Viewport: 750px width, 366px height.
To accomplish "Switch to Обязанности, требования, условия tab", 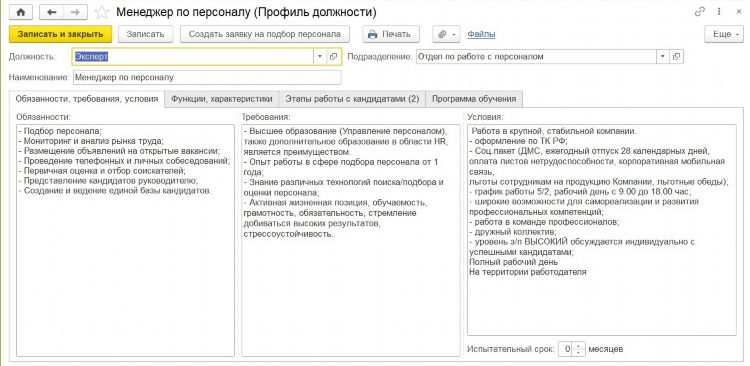I will point(87,99).
